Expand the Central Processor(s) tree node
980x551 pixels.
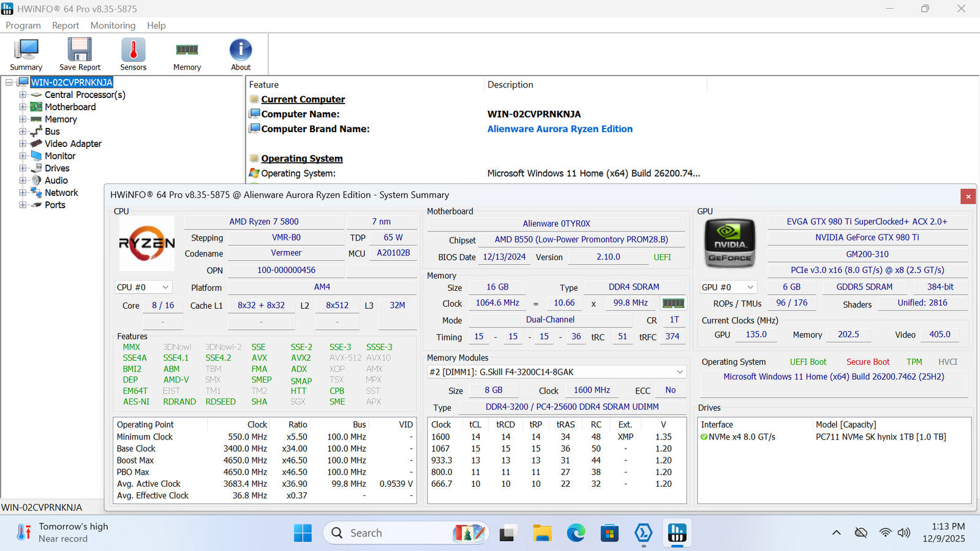23,95
